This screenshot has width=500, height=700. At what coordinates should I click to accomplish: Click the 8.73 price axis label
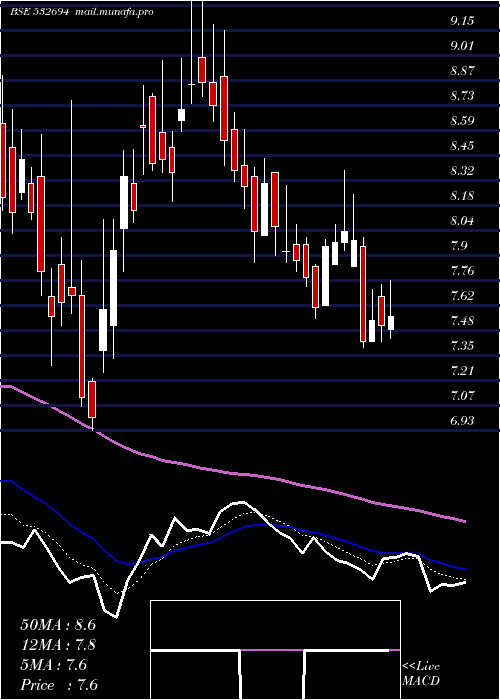pyautogui.click(x=461, y=96)
